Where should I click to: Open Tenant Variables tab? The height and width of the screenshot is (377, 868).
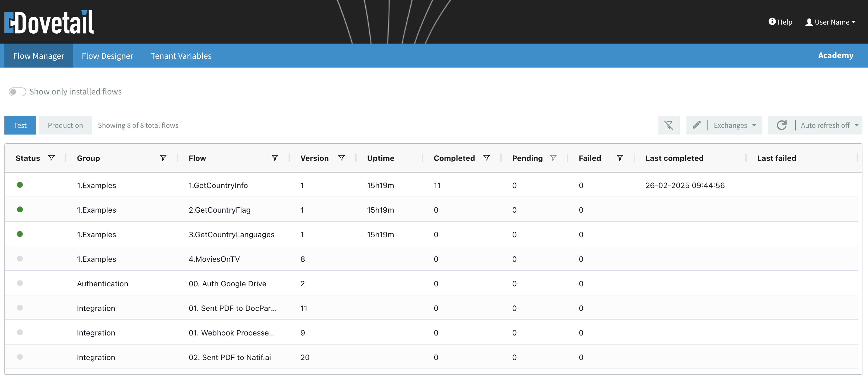181,56
